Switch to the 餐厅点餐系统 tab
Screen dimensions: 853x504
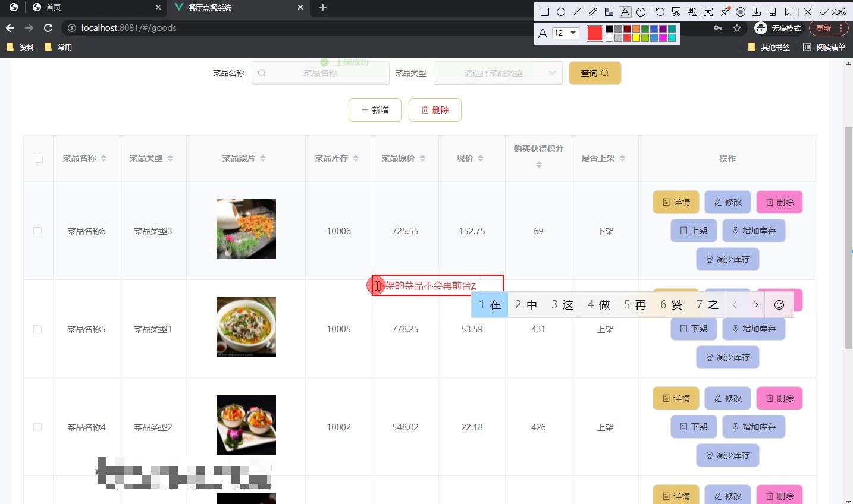click(238, 7)
